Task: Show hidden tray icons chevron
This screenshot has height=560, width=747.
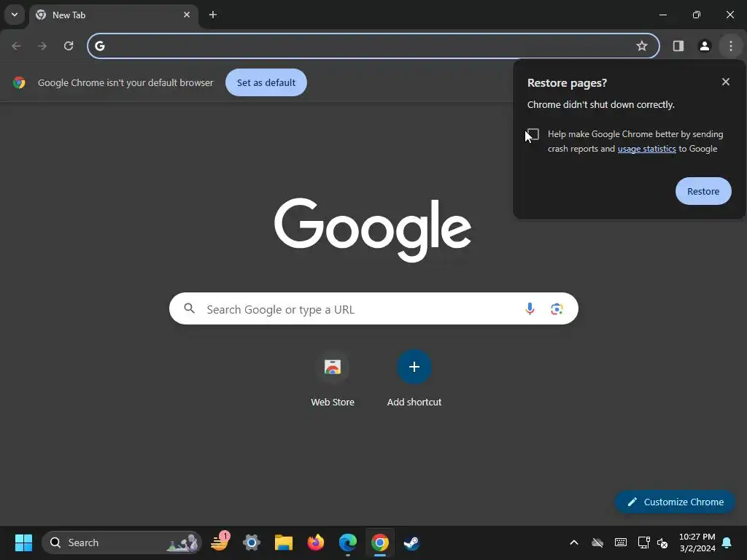Action: 574,542
